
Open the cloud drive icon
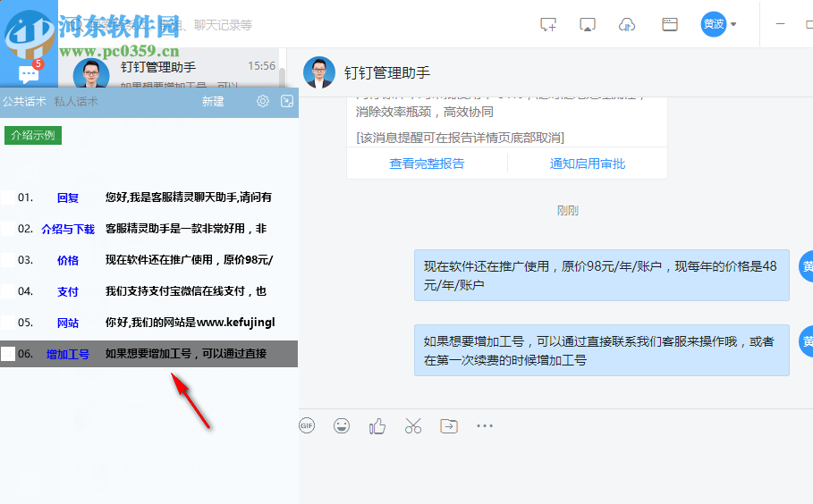click(x=627, y=24)
